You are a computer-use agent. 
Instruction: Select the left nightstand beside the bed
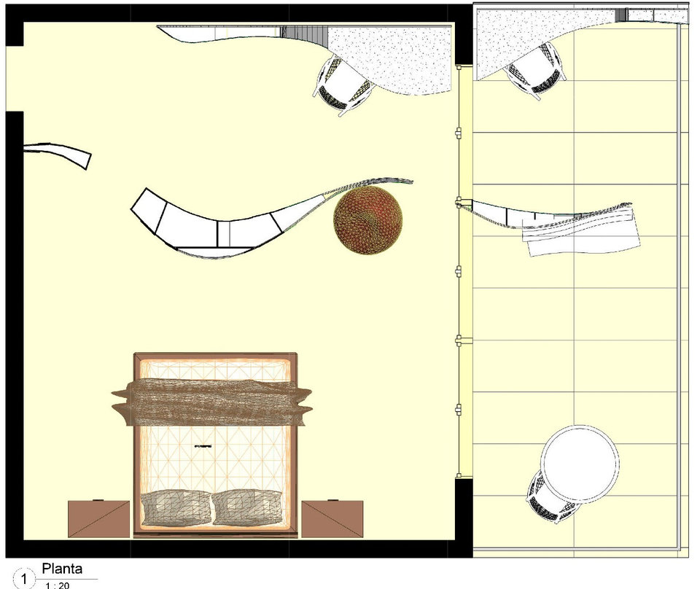coord(98,519)
